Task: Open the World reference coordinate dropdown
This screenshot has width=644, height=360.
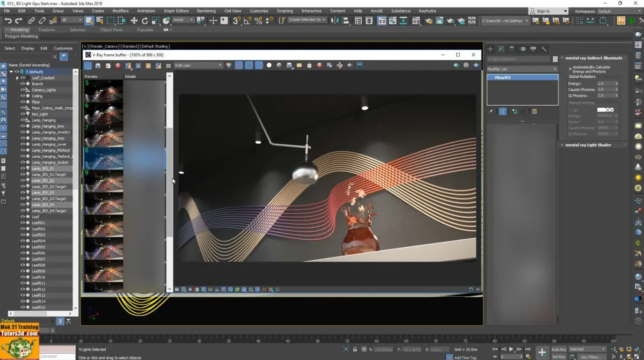Action: (182, 20)
